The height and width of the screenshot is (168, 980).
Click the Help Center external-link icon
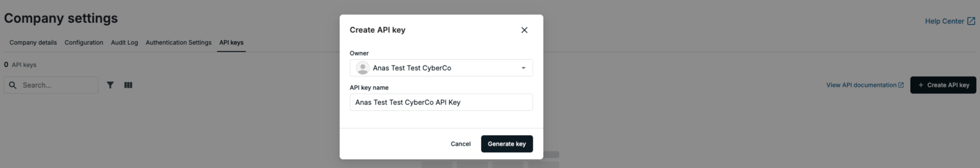pyautogui.click(x=971, y=21)
